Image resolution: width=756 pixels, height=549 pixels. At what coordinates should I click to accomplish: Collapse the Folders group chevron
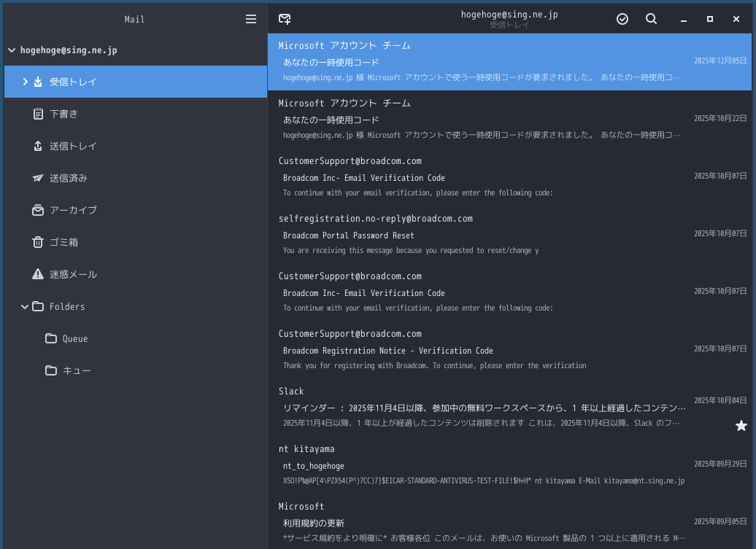tap(25, 307)
